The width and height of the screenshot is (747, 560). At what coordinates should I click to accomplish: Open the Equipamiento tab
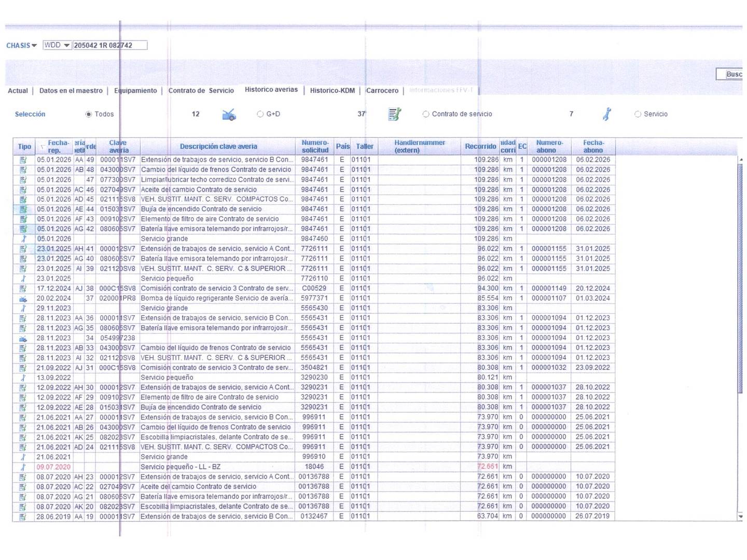(135, 91)
